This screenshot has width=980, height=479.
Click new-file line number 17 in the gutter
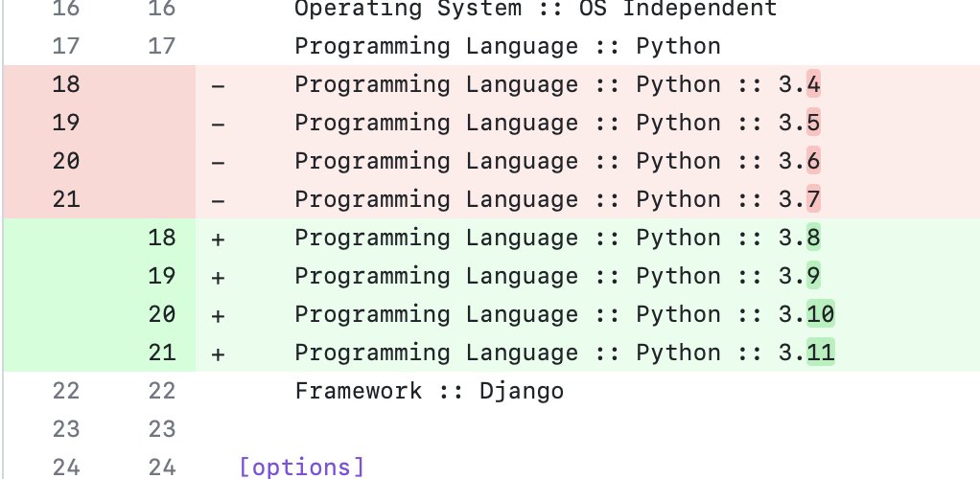click(x=162, y=46)
